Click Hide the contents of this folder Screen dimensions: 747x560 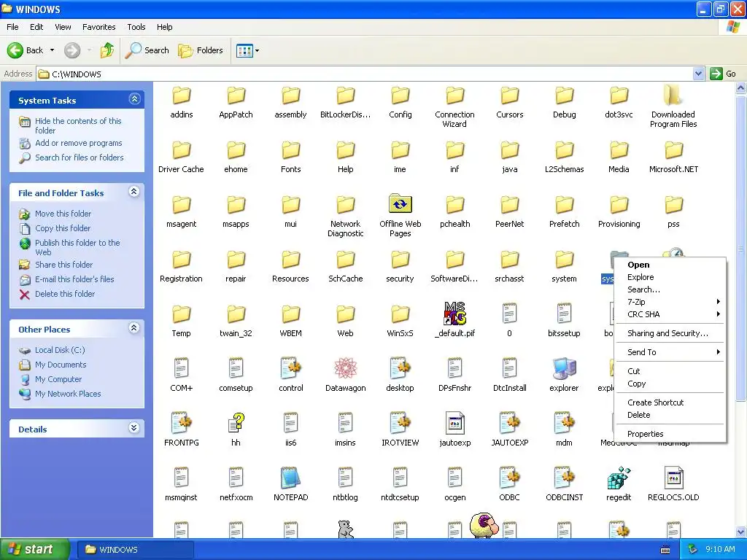(x=78, y=125)
